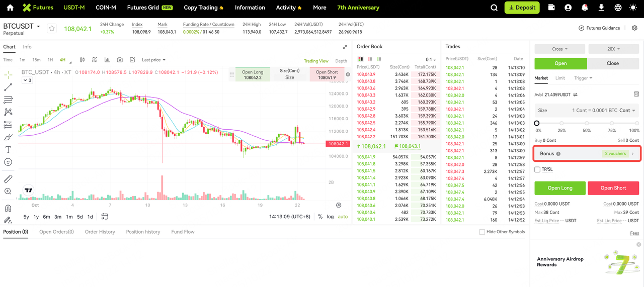Viewport: 644px width, 287px height.
Task: Open the Info tab beside Chart
Action: click(x=27, y=47)
